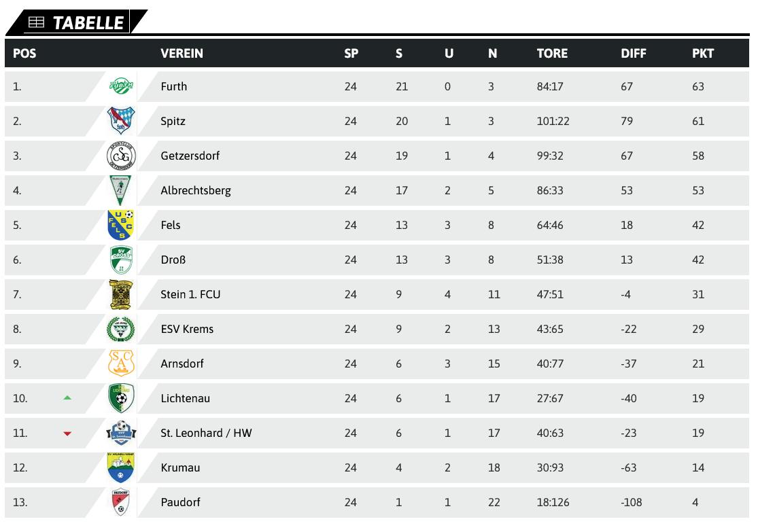Click the Spitz club crest
The height and width of the screenshot is (532, 775).
click(x=121, y=120)
